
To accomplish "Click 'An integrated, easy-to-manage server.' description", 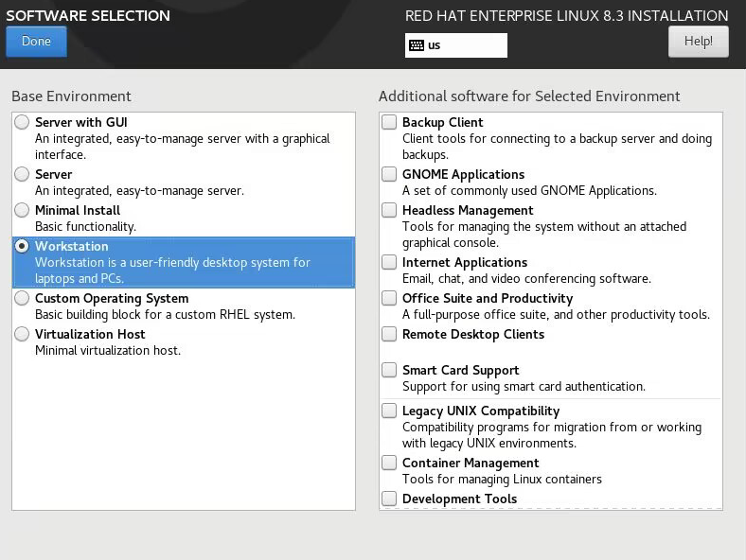I will pyautogui.click(x=139, y=191).
